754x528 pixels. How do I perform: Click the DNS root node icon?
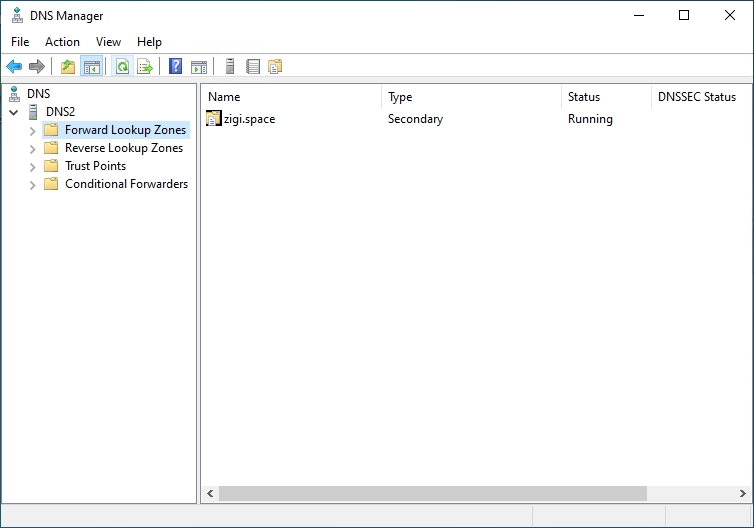coord(14,94)
